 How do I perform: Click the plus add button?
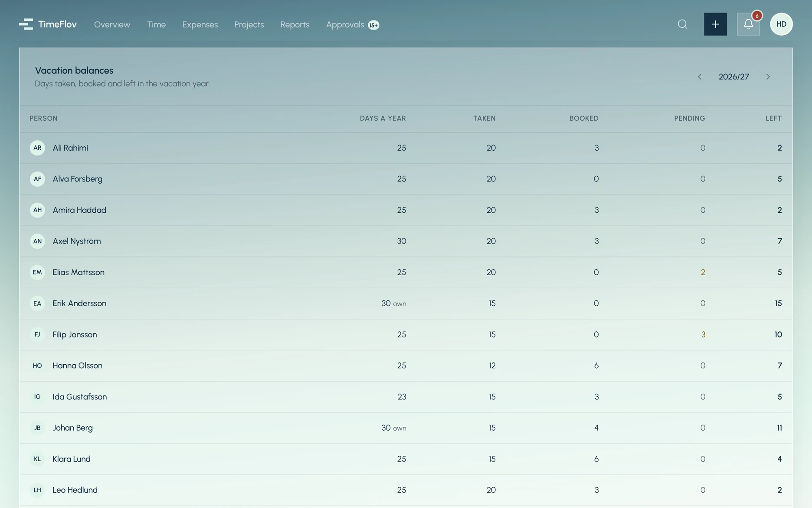point(715,24)
